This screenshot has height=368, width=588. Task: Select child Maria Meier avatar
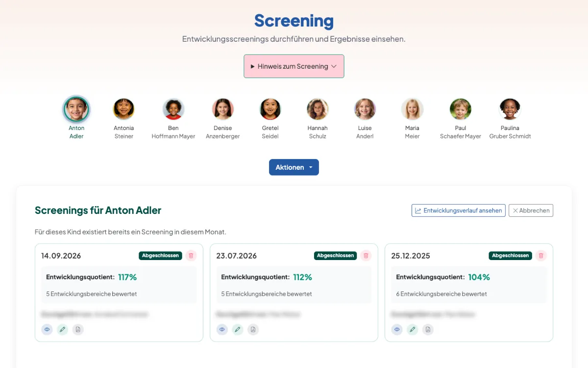(412, 109)
